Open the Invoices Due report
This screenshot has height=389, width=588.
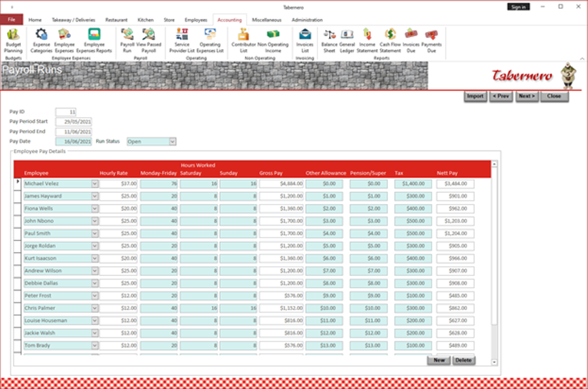pyautogui.click(x=411, y=41)
